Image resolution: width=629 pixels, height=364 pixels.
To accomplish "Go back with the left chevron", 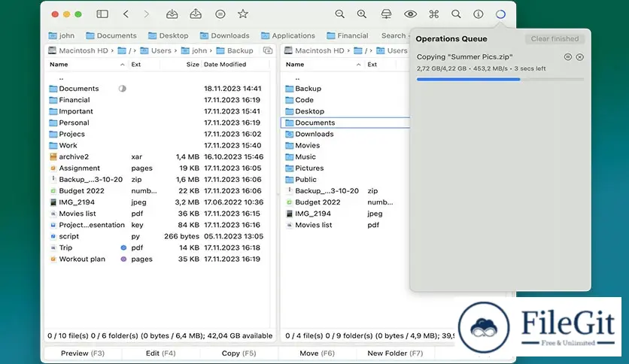I will coord(126,14).
